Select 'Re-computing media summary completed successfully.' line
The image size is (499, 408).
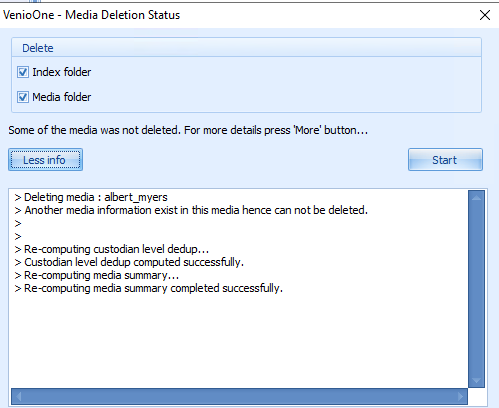[x=148, y=288]
